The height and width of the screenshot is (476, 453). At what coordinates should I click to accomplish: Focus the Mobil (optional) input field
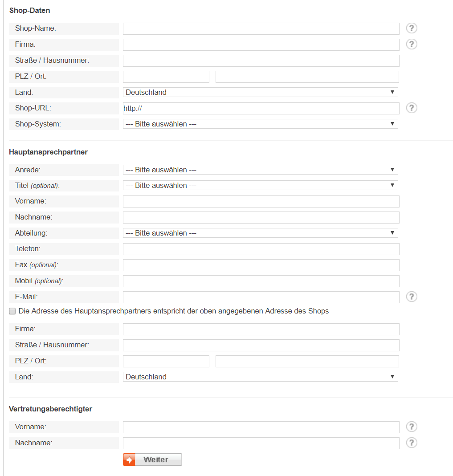(261, 281)
